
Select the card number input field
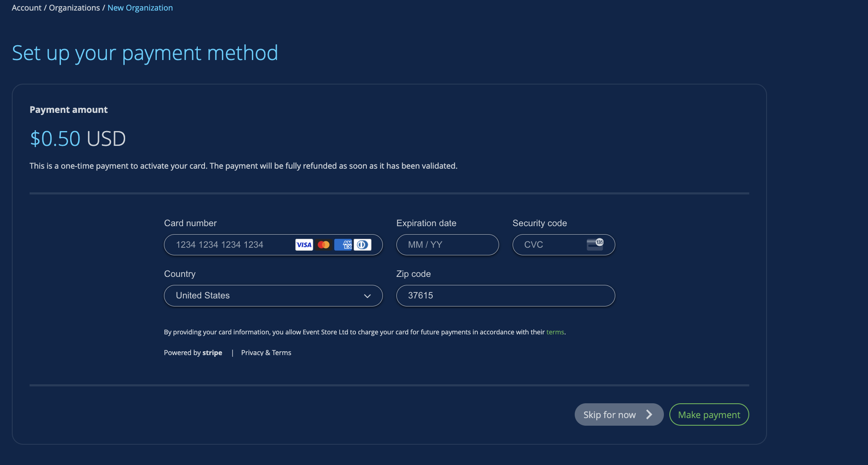click(x=273, y=244)
